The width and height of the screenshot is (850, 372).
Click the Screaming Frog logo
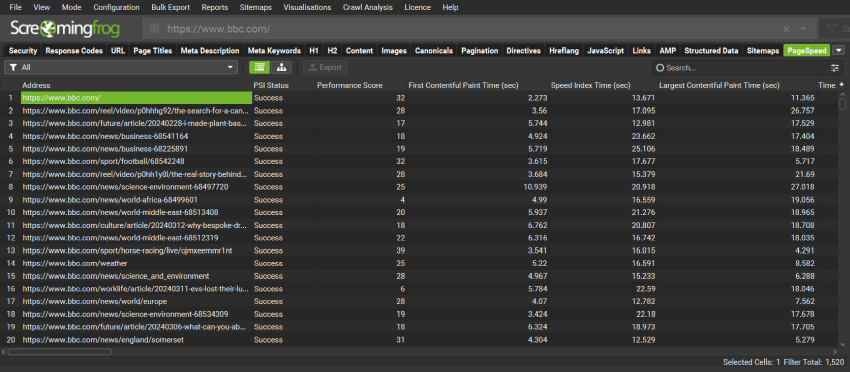[65, 29]
